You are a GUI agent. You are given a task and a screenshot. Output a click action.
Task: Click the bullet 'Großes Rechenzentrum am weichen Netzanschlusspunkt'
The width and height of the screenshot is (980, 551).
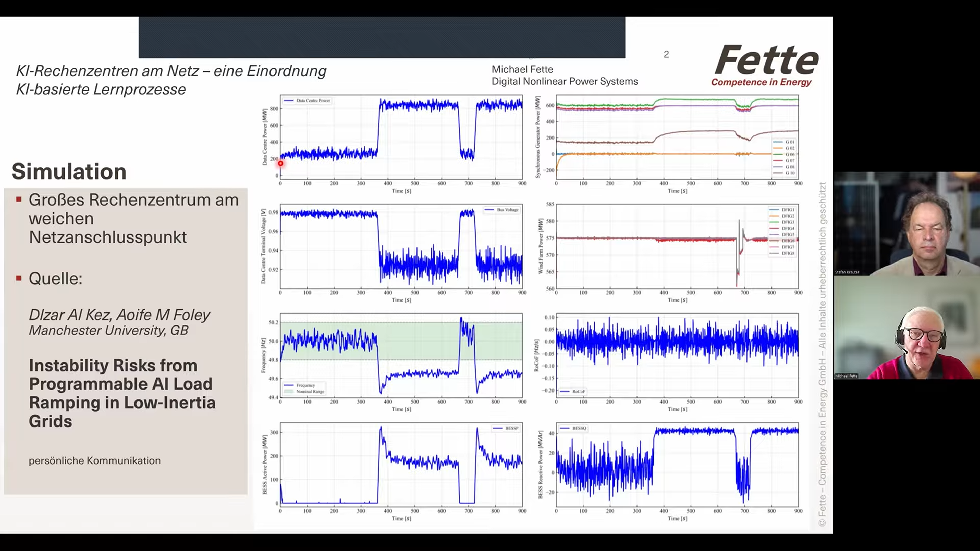coord(133,218)
